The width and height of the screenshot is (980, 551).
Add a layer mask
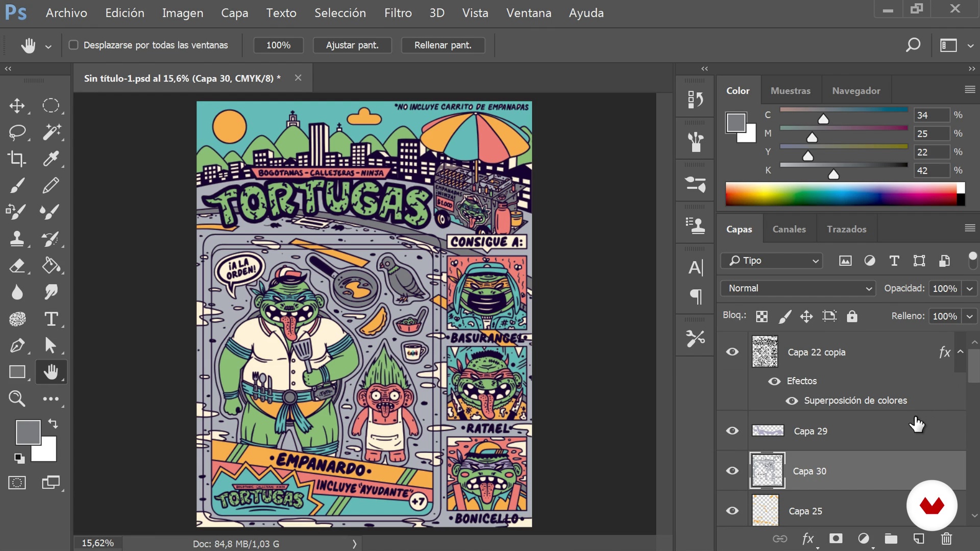pos(836,538)
